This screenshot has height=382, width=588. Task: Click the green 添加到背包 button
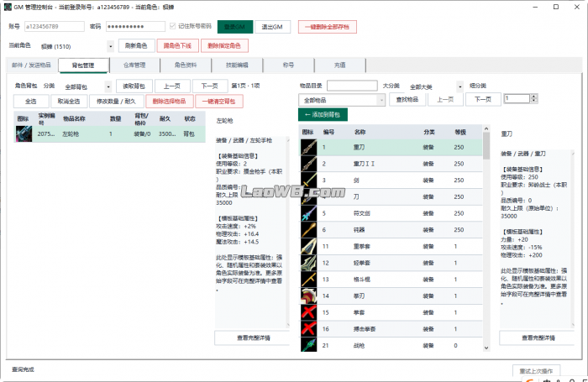point(323,115)
